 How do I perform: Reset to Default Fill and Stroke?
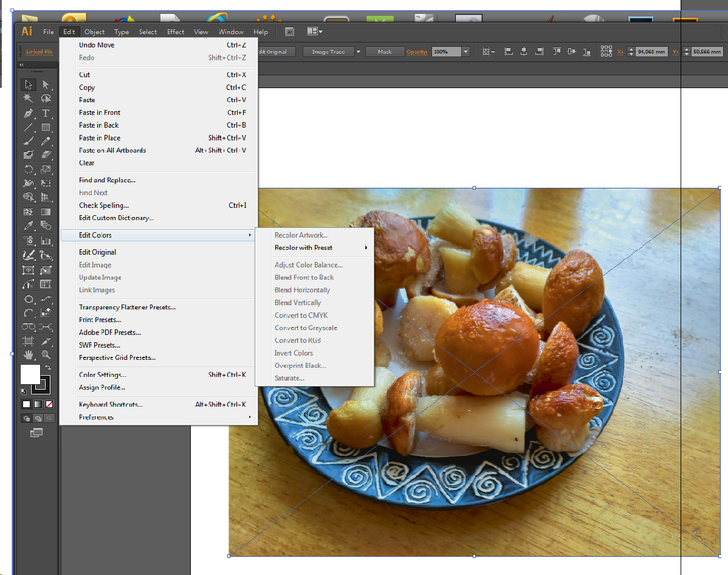pos(23,391)
